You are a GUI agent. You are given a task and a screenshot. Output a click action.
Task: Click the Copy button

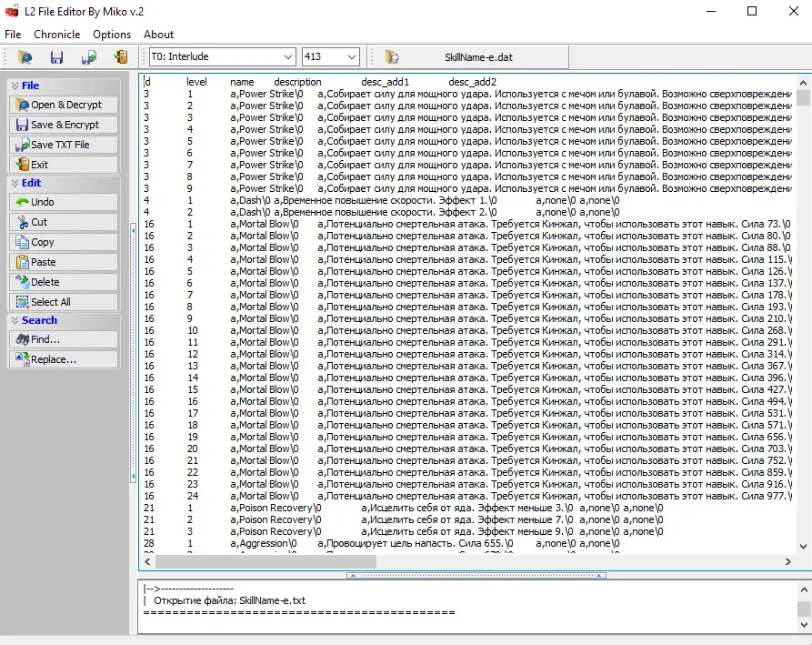click(64, 242)
